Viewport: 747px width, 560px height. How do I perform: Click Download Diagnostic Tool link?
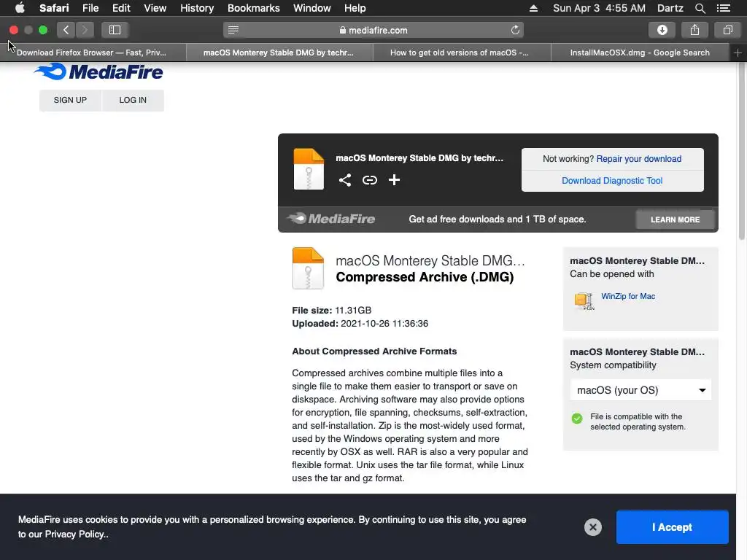(x=612, y=181)
